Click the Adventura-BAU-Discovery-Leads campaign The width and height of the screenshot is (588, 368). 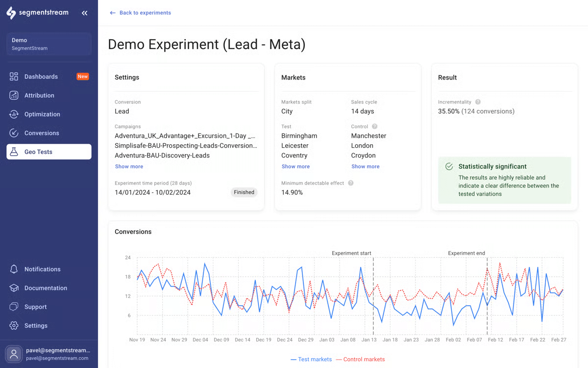[x=162, y=156]
